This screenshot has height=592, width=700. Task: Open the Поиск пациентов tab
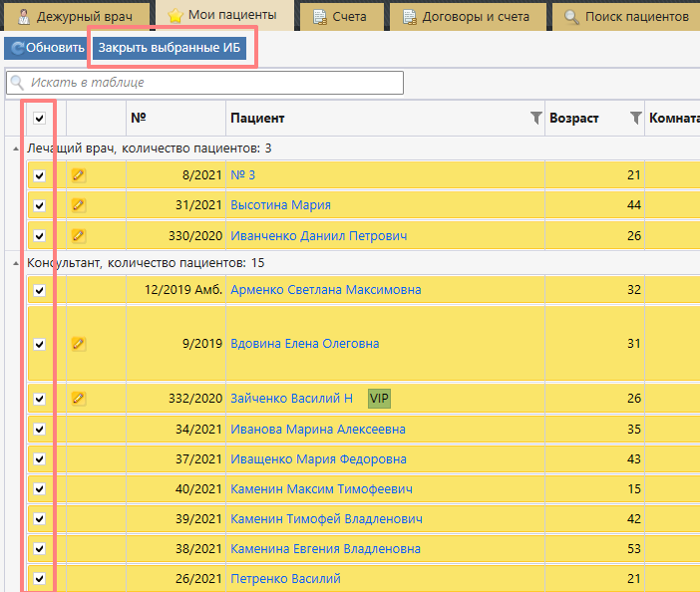pyautogui.click(x=626, y=16)
